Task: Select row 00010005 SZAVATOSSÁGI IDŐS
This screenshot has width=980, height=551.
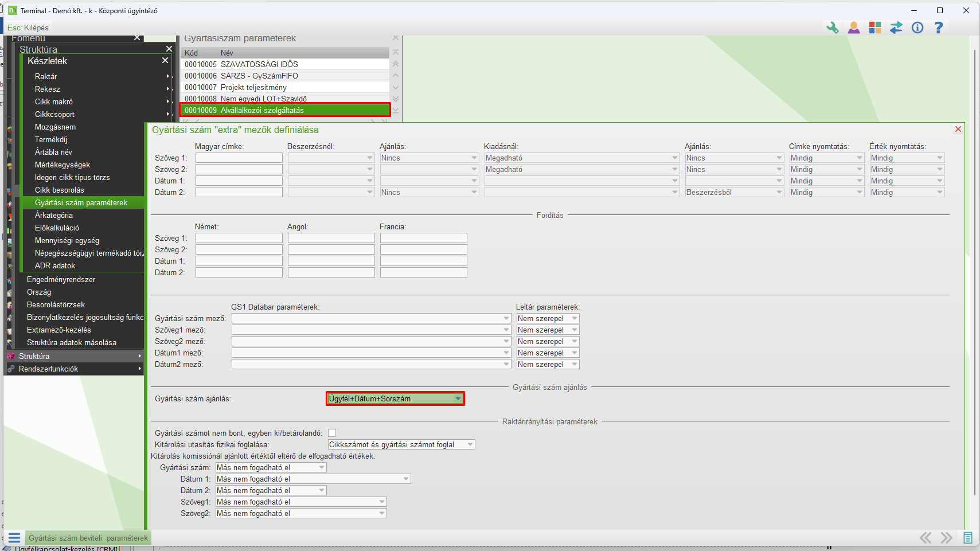Action: click(x=285, y=64)
